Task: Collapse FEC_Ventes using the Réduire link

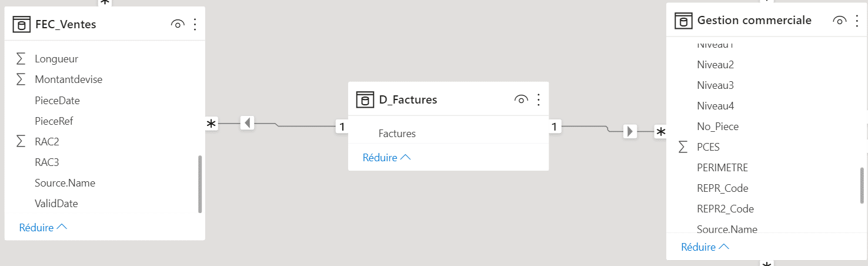Action: [x=43, y=228]
